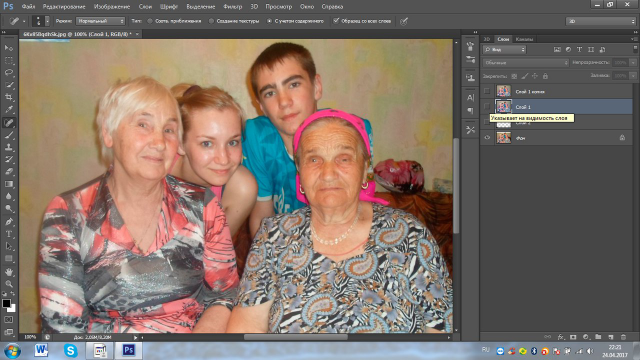This screenshot has width=640, height=360.
Task: Select the Rectangle shape tool
Action: [9, 258]
